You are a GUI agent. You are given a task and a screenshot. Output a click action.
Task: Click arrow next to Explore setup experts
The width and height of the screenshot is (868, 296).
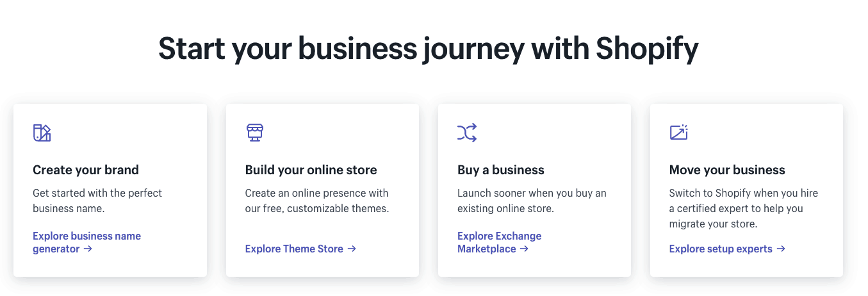[781, 249]
